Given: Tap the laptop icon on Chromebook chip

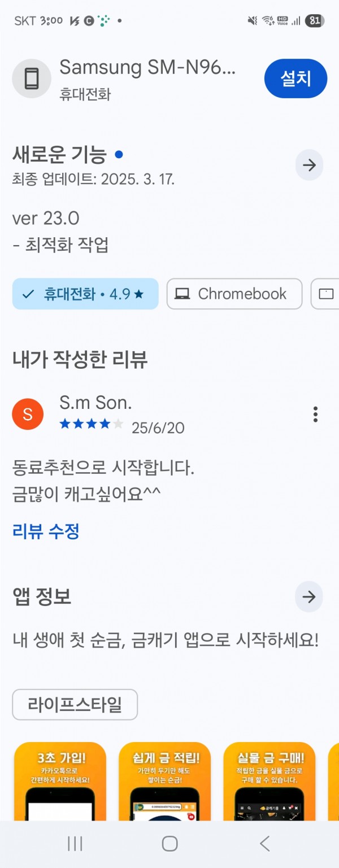Looking at the screenshot, I should click(182, 294).
